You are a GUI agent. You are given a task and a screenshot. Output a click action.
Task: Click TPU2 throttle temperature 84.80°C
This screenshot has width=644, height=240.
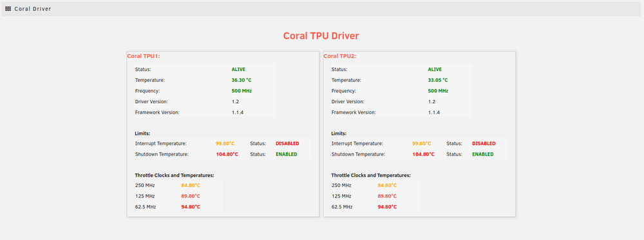click(x=387, y=185)
